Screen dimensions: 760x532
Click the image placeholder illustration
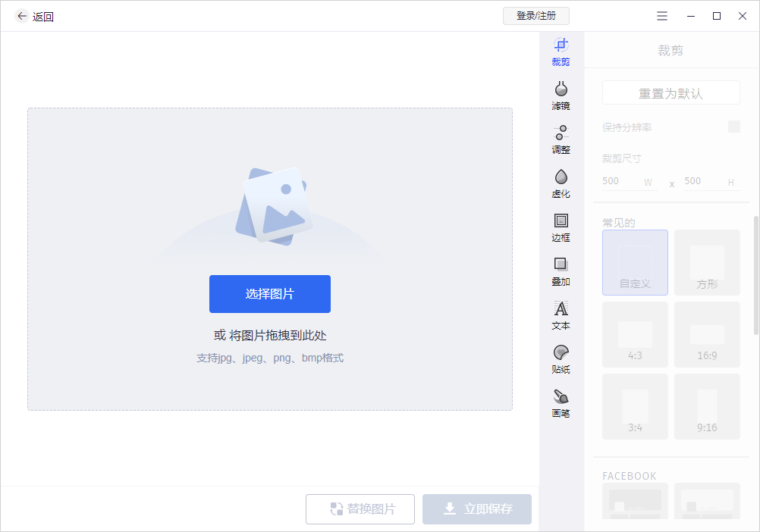coord(275,206)
